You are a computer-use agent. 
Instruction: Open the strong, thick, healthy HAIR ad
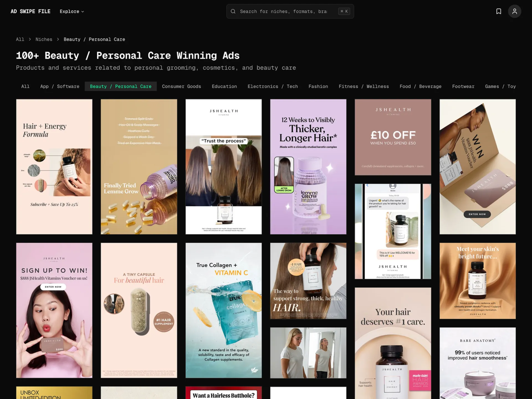(308, 281)
